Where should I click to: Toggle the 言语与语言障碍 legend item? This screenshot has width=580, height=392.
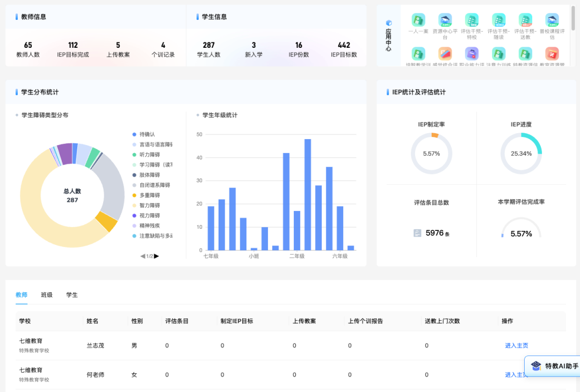click(153, 144)
